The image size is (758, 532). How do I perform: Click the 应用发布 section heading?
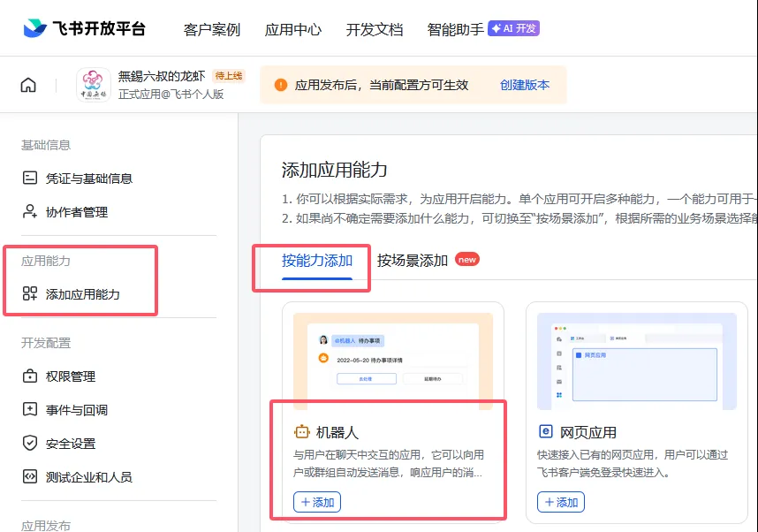coord(46,526)
